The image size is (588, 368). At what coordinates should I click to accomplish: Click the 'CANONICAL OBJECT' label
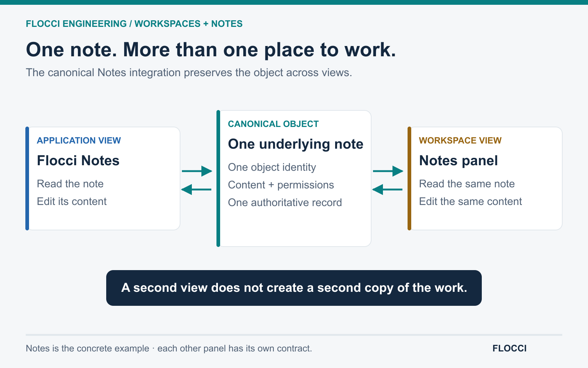click(x=273, y=124)
